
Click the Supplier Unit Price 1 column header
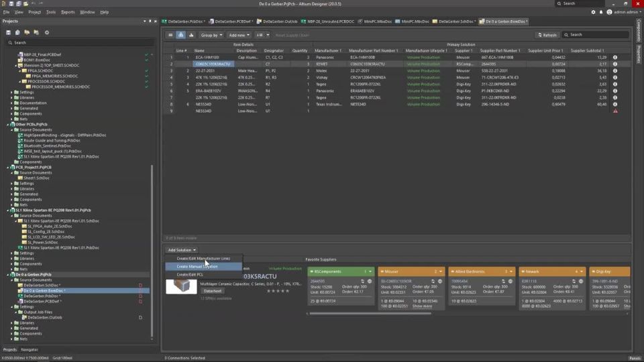[545, 51]
